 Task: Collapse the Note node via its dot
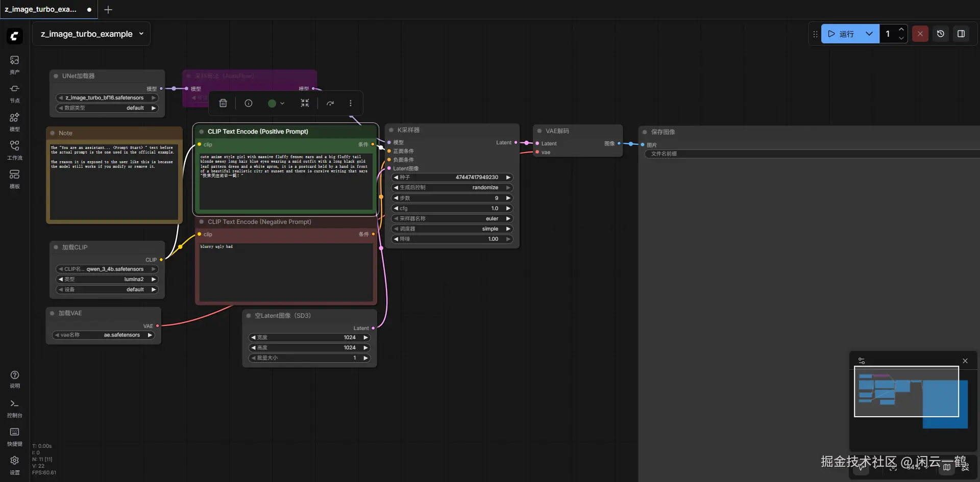coord(52,133)
